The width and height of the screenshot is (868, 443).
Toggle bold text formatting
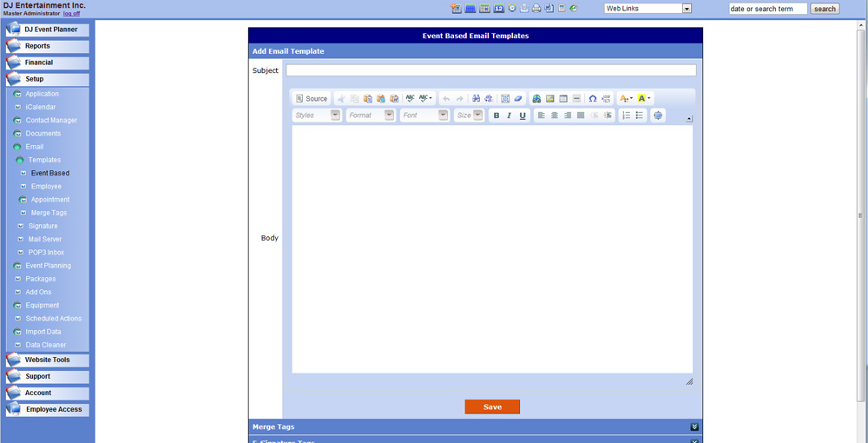[496, 116]
